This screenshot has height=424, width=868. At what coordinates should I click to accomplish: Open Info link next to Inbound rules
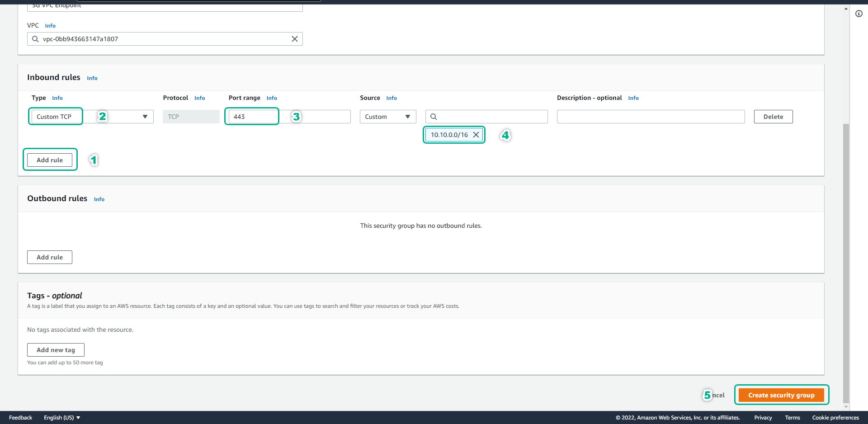coord(92,78)
